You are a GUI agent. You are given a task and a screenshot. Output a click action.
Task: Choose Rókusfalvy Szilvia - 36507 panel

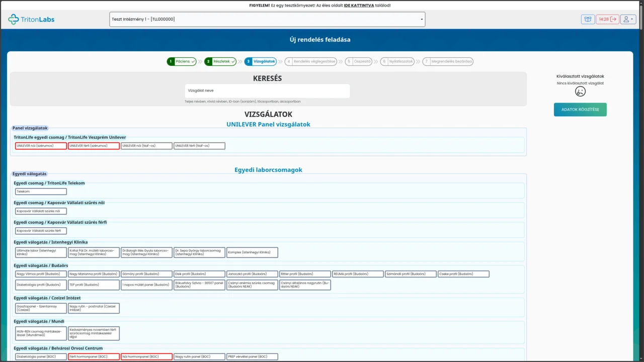[x=199, y=285]
